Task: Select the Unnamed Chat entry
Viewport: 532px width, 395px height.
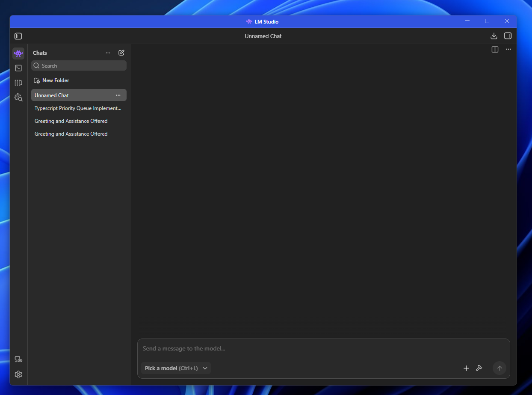Action: coord(79,95)
